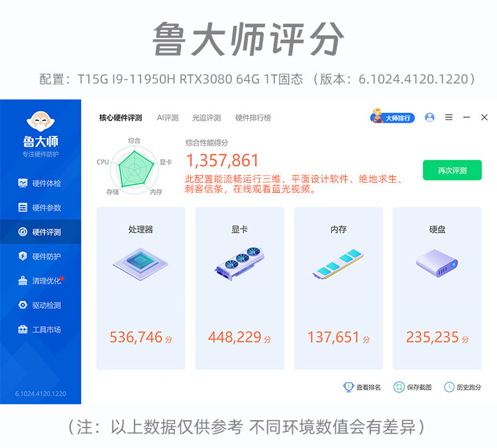Image resolution: width=497 pixels, height=448 pixels.
Task: Click the CPU score 536,746
Action: pyautogui.click(x=136, y=337)
